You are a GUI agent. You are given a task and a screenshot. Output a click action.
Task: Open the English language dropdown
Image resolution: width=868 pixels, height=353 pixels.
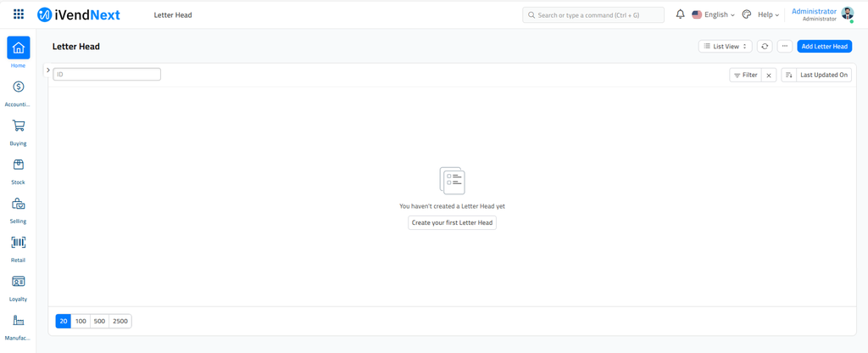click(x=714, y=14)
